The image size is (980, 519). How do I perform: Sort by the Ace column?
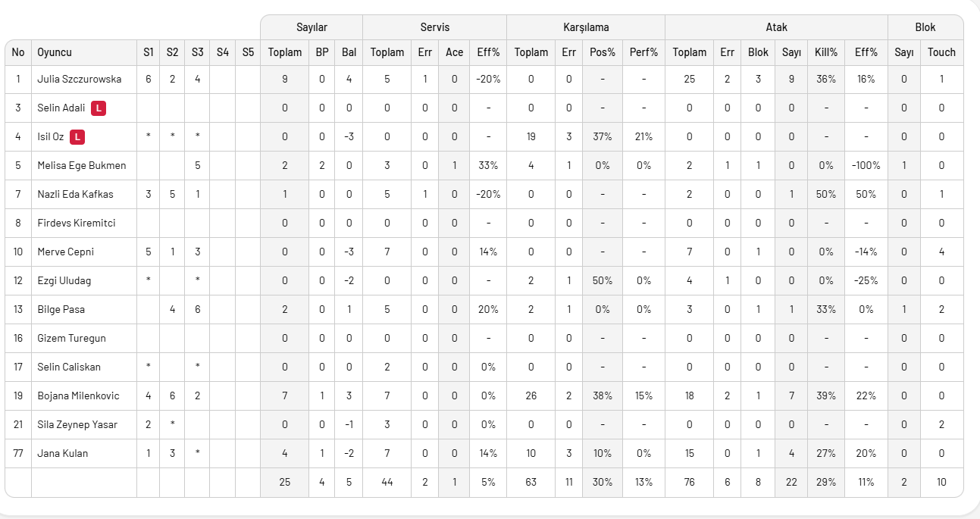pyautogui.click(x=454, y=52)
